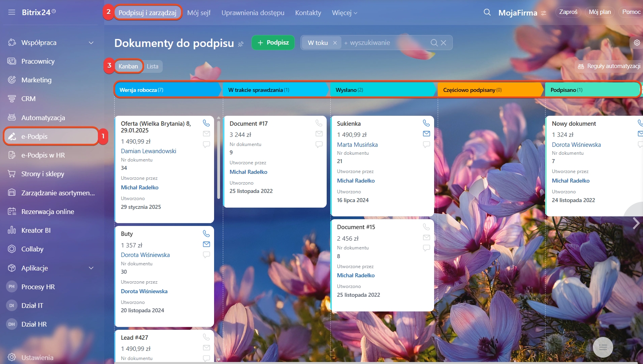Click the email icon on Buty card
The width and height of the screenshot is (643, 364).
206,244
